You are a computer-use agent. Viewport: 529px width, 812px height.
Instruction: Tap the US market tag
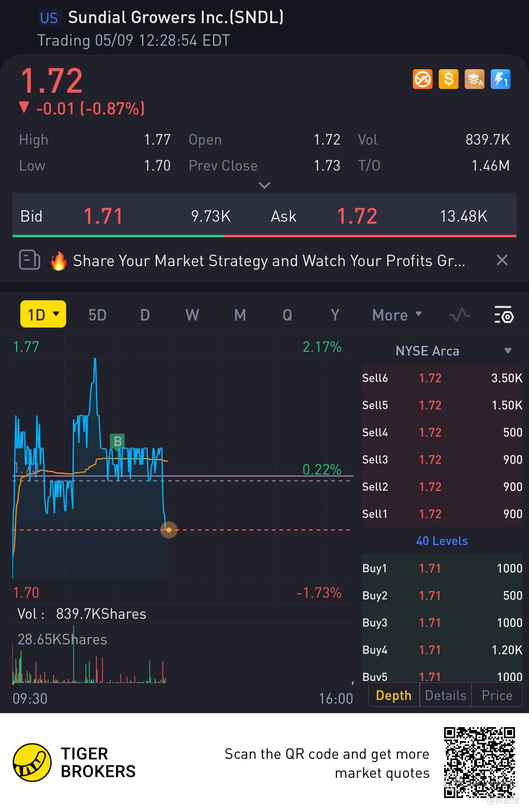[49, 18]
